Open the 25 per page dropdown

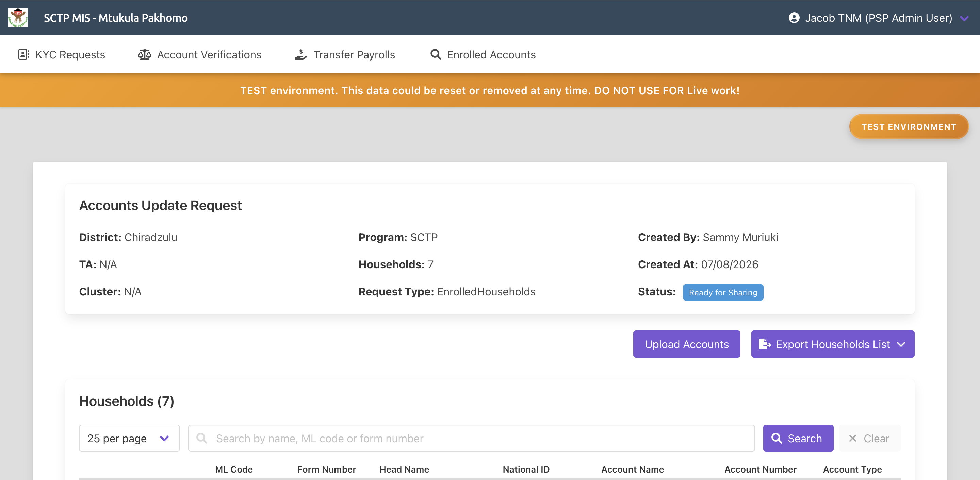pyautogui.click(x=129, y=438)
